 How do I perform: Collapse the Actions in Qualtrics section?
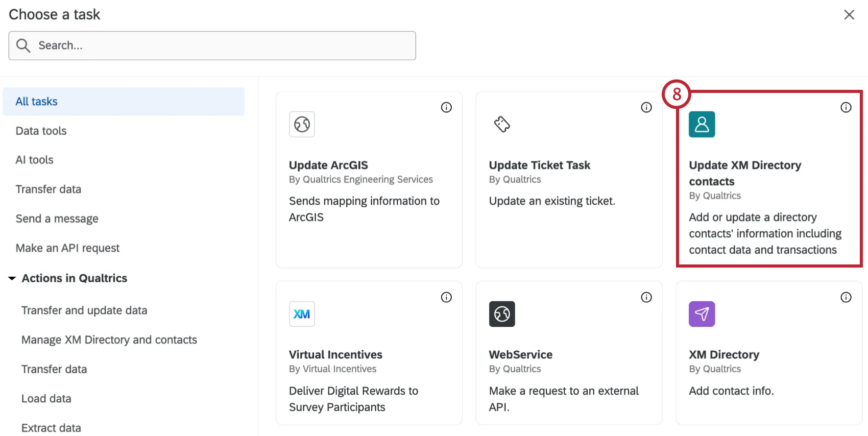(x=12, y=278)
